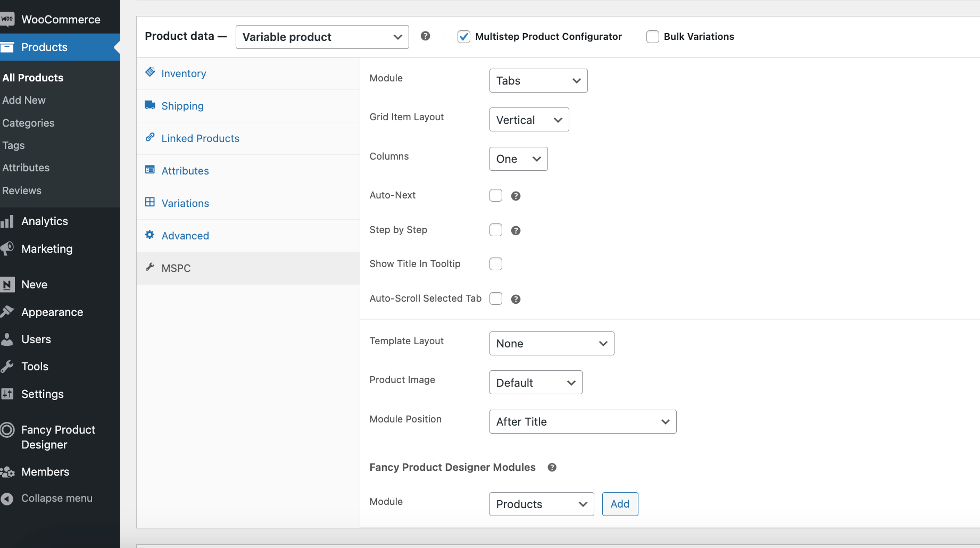Switch to the Shipping tab
Viewport: 980px width, 548px height.
pos(248,106)
